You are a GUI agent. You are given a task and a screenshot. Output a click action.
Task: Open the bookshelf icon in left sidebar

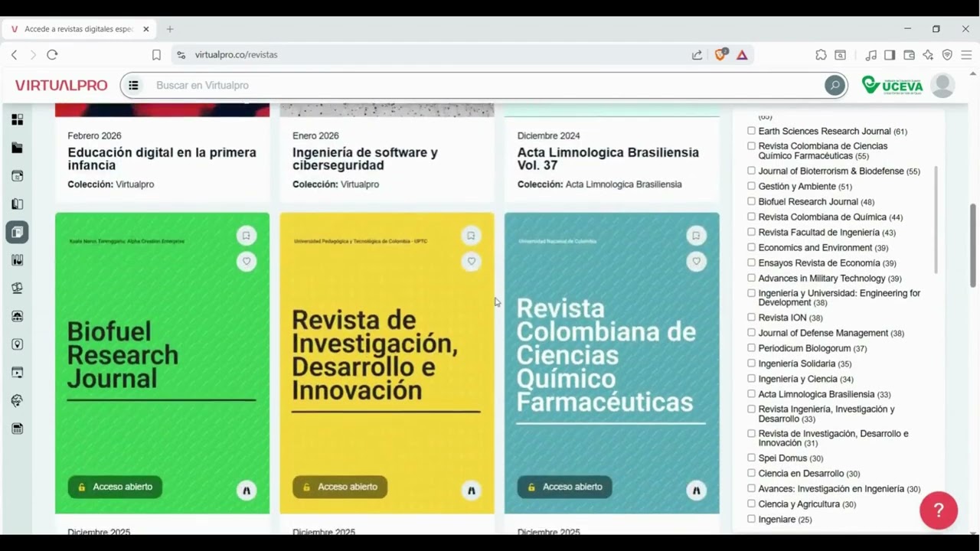(x=17, y=260)
